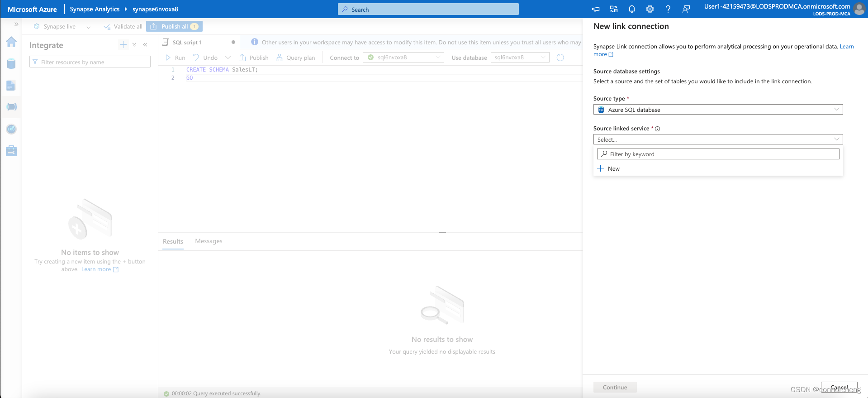The image size is (868, 398).
Task: Open the Develop hub document icon
Action: (11, 86)
